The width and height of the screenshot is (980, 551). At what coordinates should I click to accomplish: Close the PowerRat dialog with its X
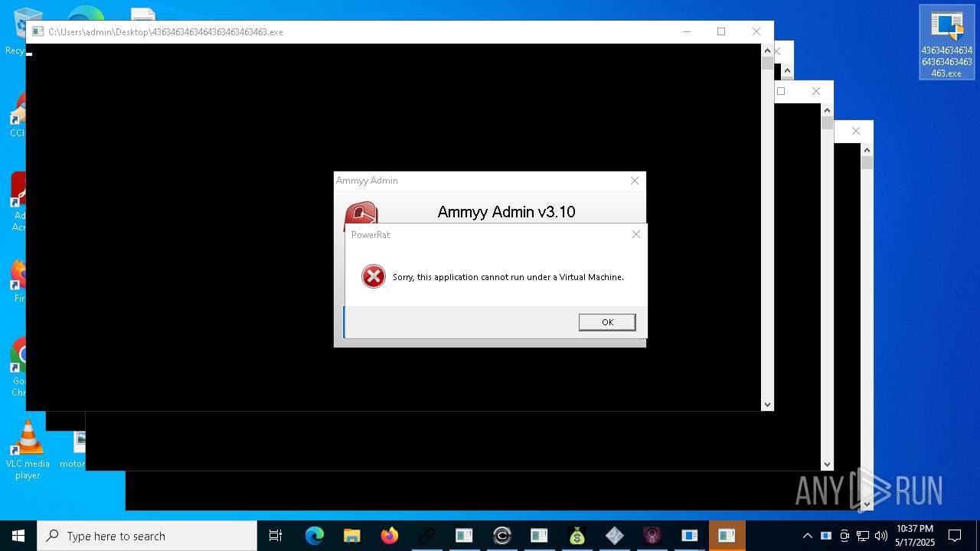click(x=635, y=234)
